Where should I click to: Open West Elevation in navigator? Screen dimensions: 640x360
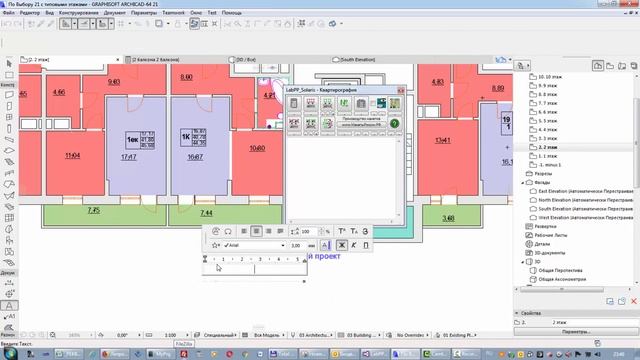pos(585,218)
